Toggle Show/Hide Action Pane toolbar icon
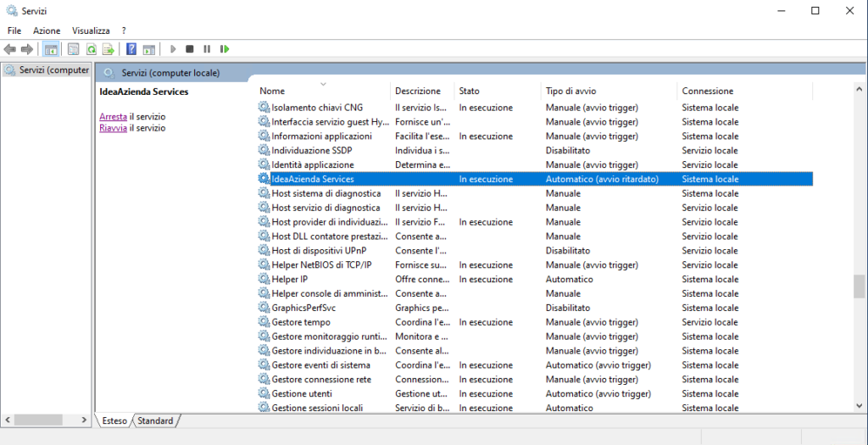 pos(148,49)
